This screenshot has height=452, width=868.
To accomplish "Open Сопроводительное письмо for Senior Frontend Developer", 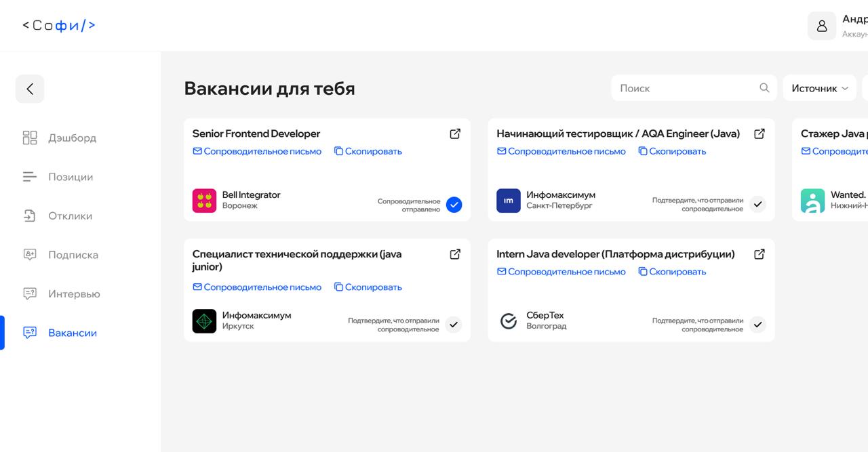I will 257,151.
